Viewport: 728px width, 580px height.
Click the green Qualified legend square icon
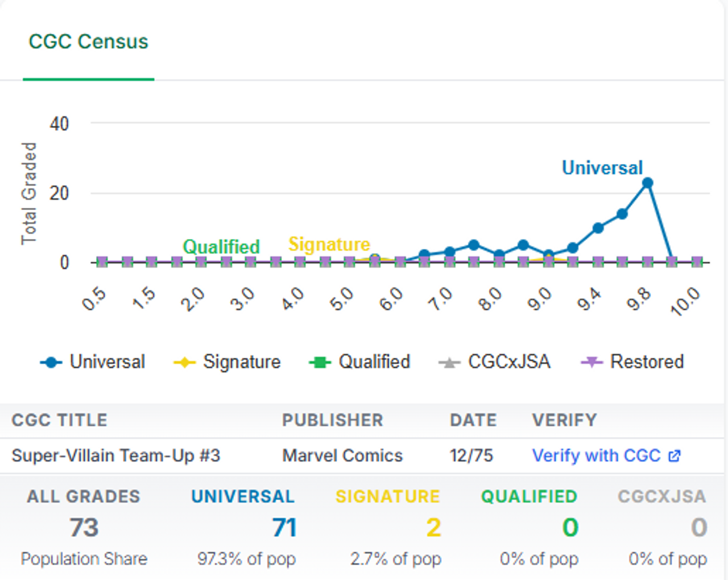(x=320, y=363)
